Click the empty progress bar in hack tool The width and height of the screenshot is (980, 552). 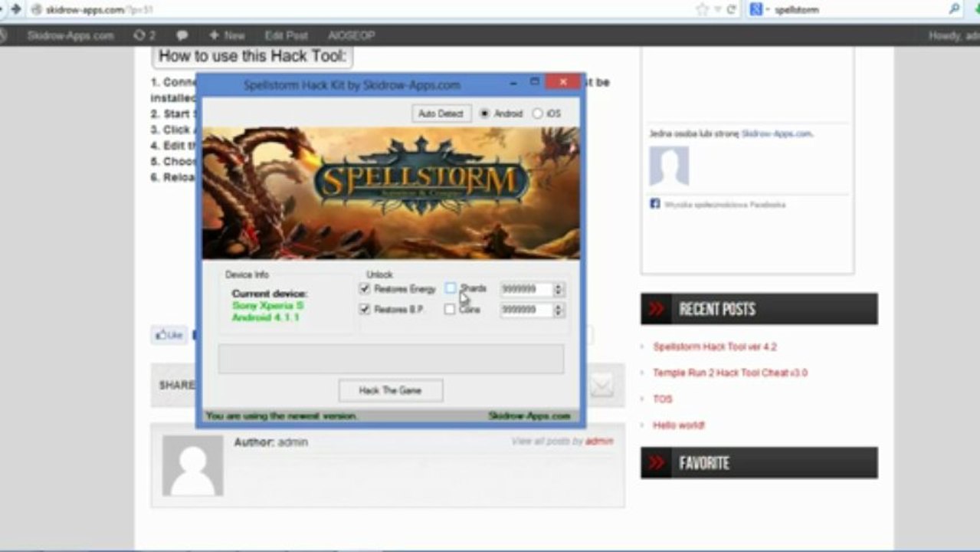point(391,359)
